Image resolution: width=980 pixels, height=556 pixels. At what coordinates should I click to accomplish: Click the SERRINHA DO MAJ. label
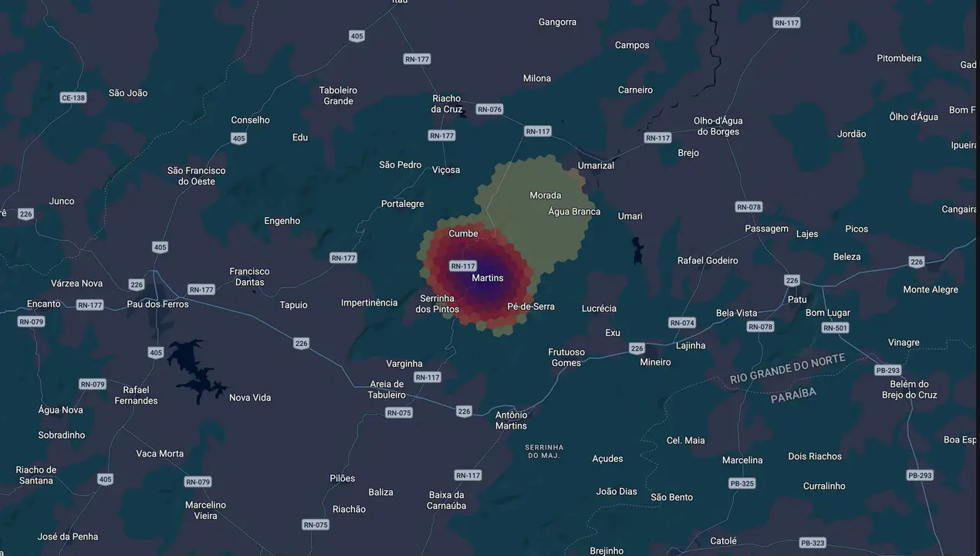coord(544,452)
